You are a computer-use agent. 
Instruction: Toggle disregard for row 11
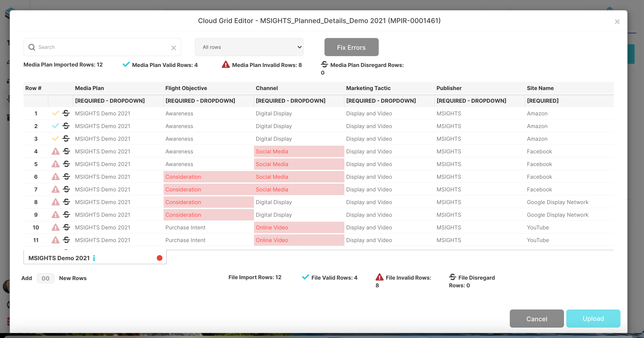click(x=66, y=240)
